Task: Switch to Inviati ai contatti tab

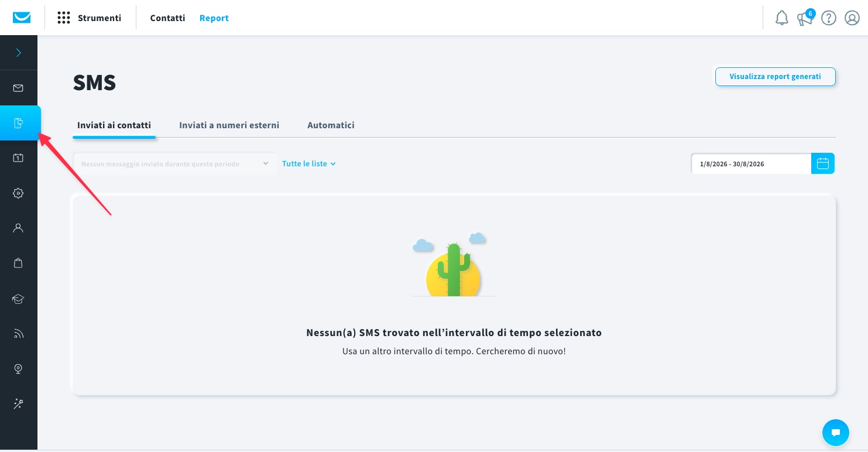Action: click(x=114, y=125)
